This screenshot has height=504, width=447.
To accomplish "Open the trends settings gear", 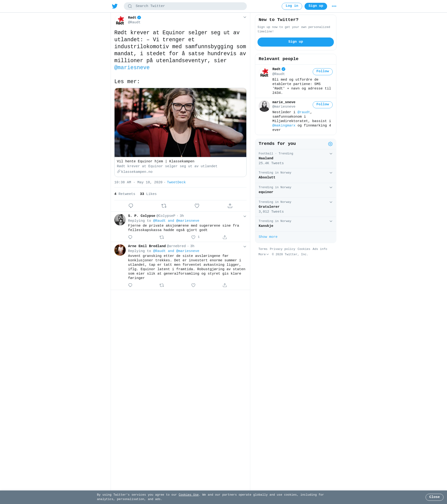I will point(330,144).
